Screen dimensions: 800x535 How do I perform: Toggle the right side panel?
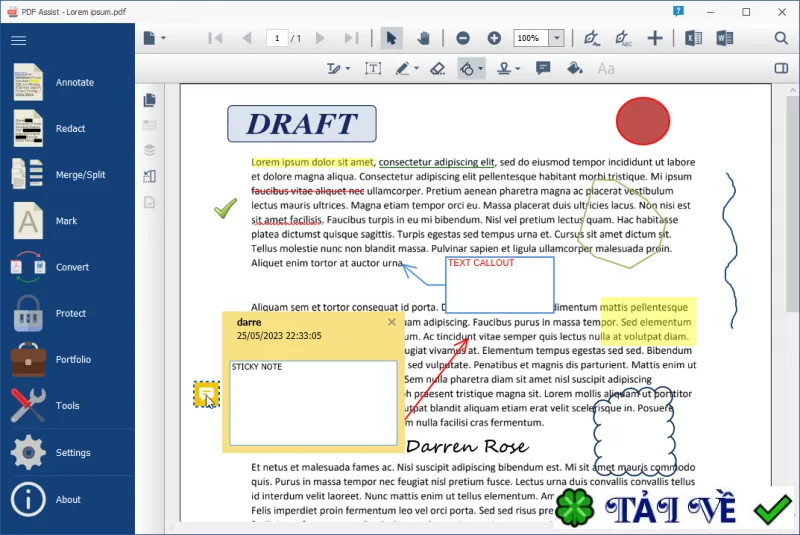point(781,68)
